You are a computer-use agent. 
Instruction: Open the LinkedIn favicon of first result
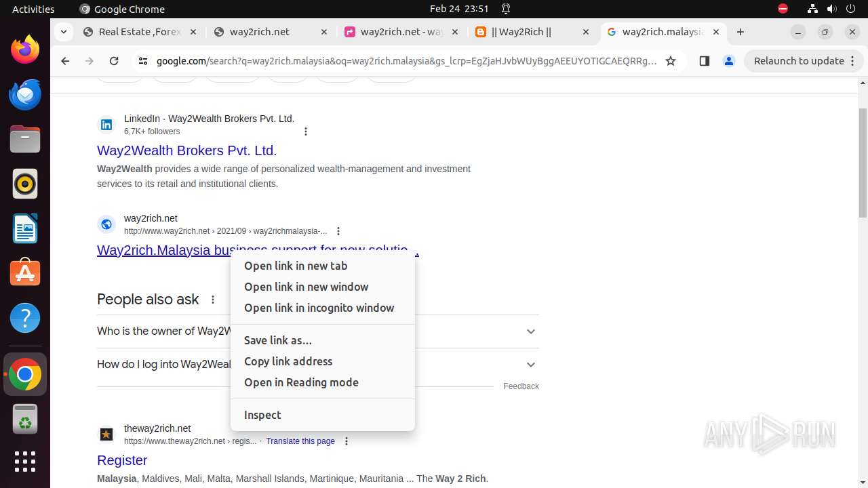[106, 124]
